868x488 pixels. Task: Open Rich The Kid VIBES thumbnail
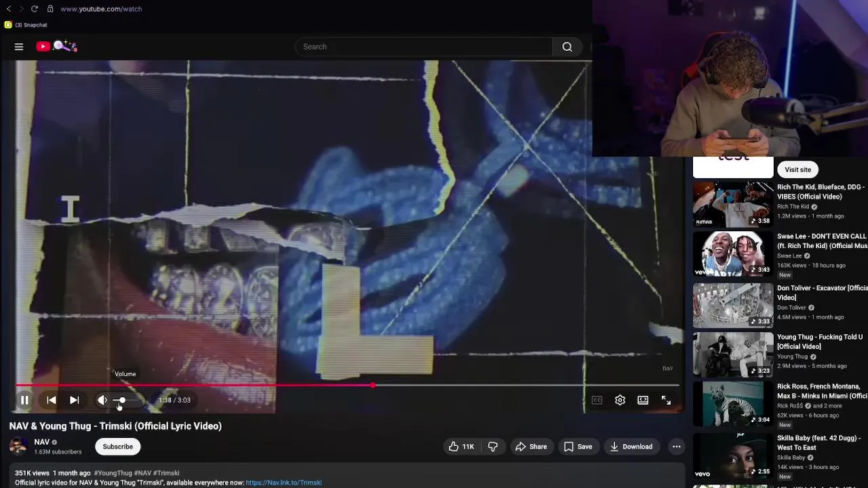click(733, 204)
